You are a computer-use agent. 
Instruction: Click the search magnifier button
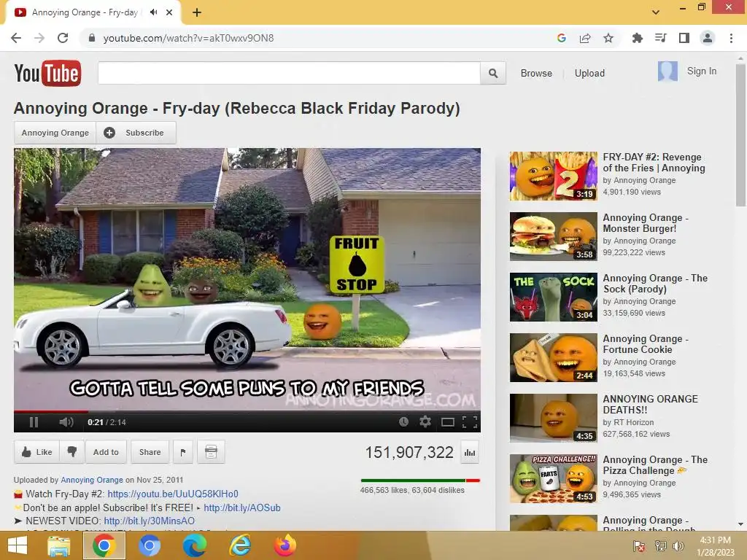pos(493,73)
